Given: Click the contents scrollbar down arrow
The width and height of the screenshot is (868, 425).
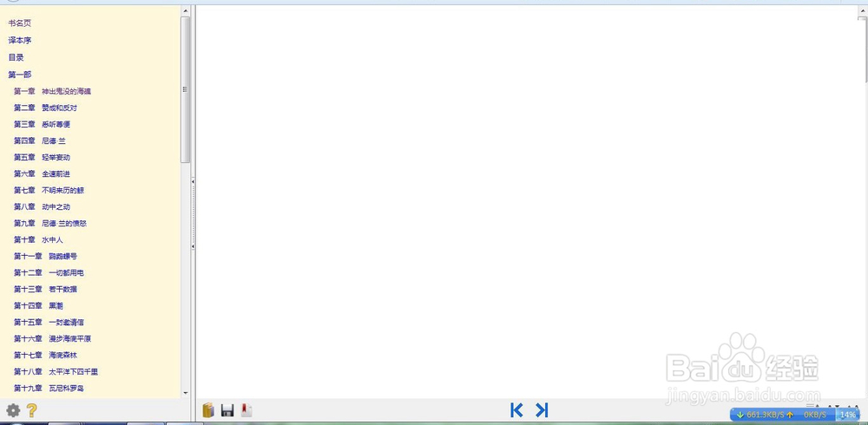Looking at the screenshot, I should (x=185, y=394).
